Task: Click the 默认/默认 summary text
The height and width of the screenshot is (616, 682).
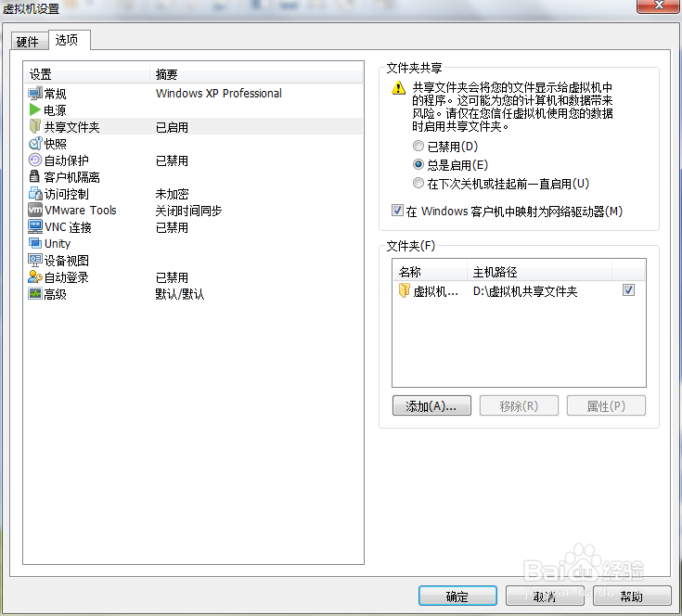Action: pos(180,294)
